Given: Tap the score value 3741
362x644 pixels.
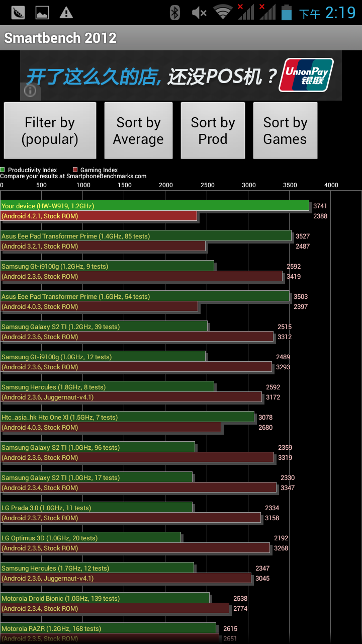Looking at the screenshot, I should tap(320, 206).
